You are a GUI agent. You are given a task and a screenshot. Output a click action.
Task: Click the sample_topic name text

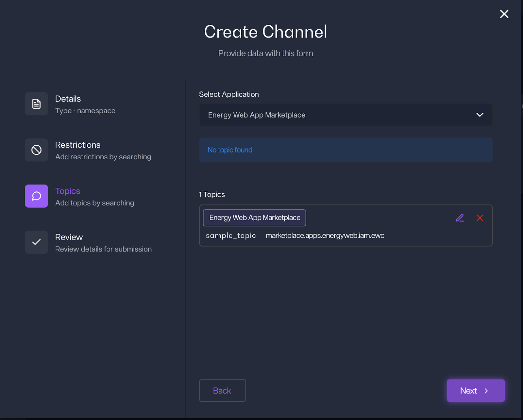pos(231,235)
